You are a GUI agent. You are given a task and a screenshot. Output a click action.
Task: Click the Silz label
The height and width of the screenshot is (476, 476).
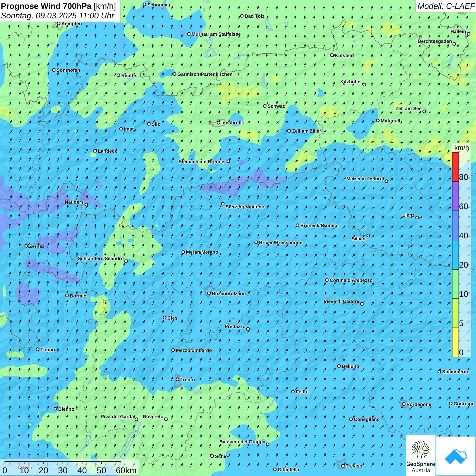[x=156, y=124]
